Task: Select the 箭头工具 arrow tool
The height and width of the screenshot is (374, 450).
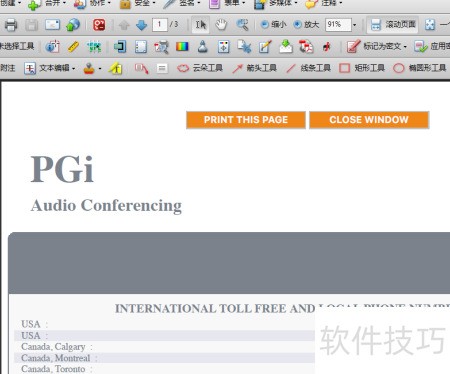Action: [255, 68]
